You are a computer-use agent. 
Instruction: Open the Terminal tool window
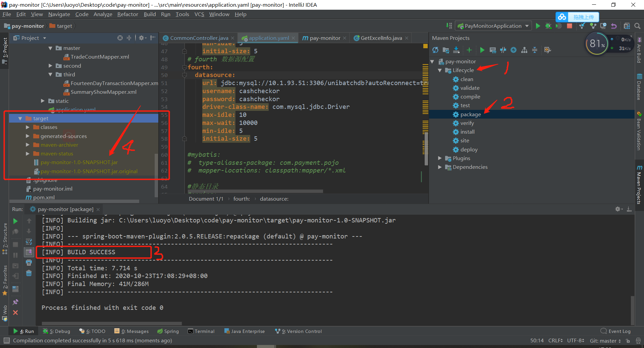(201, 331)
